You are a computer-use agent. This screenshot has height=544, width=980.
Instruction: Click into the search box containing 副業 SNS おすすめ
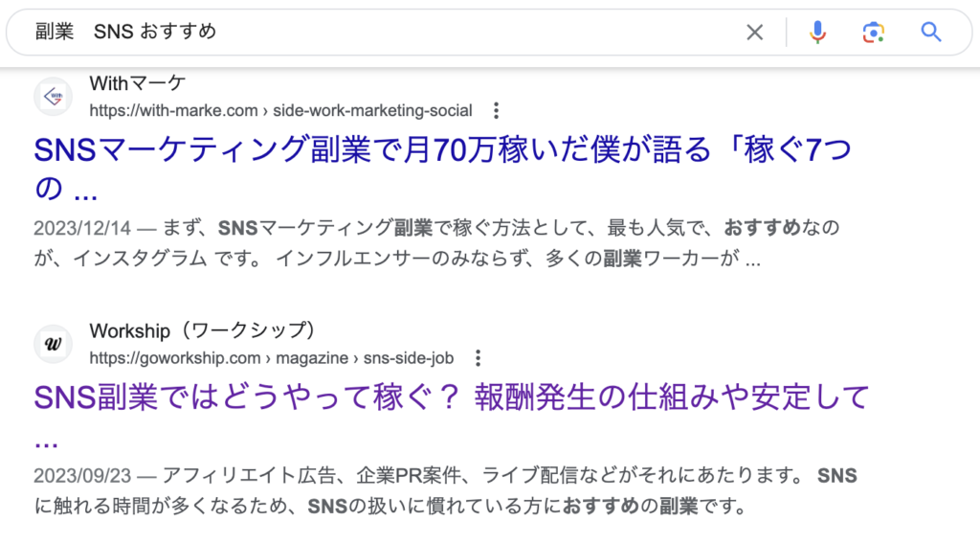(x=383, y=33)
